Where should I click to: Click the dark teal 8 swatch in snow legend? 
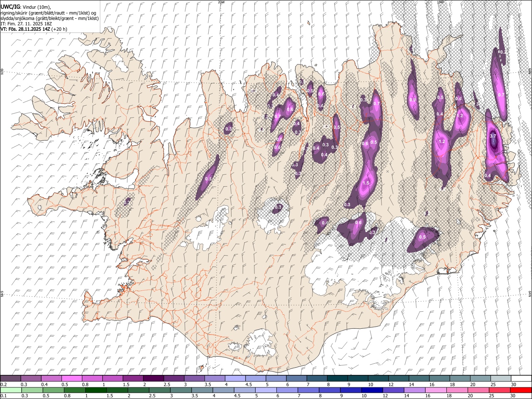point(337,379)
